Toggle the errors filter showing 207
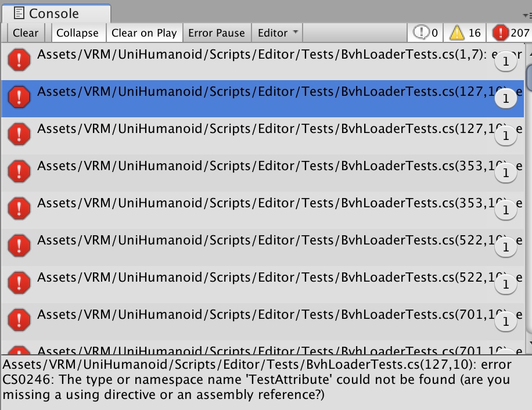This screenshot has width=532, height=410. pos(510,33)
